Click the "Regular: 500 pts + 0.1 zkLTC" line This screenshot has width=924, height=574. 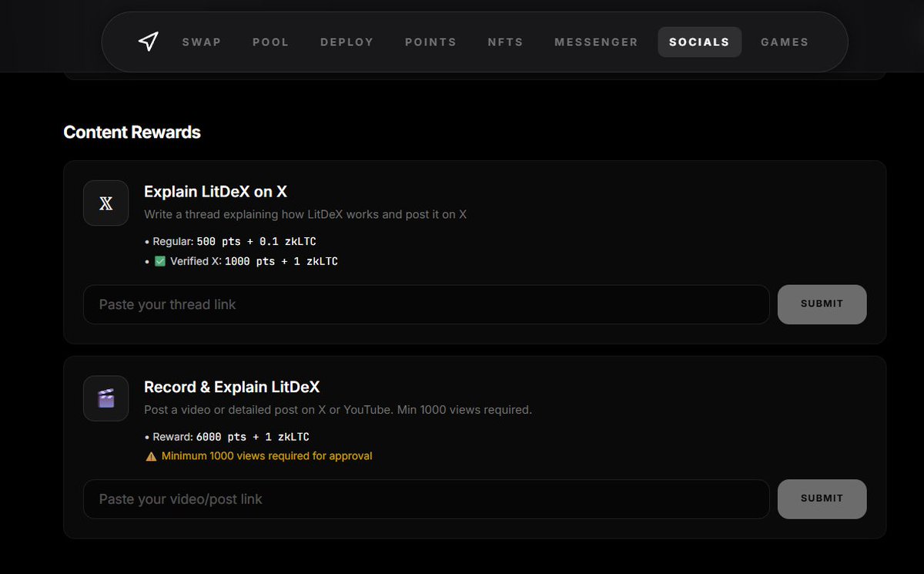click(x=230, y=242)
